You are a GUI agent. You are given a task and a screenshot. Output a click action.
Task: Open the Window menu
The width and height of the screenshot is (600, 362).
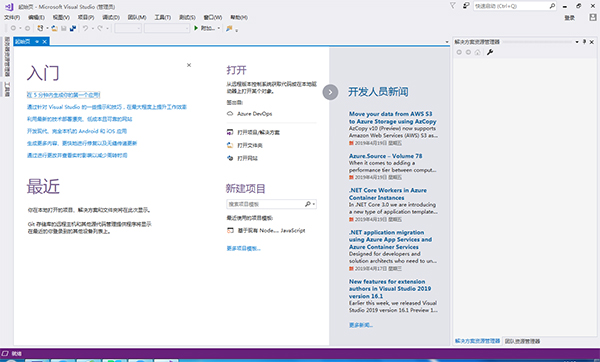213,17
